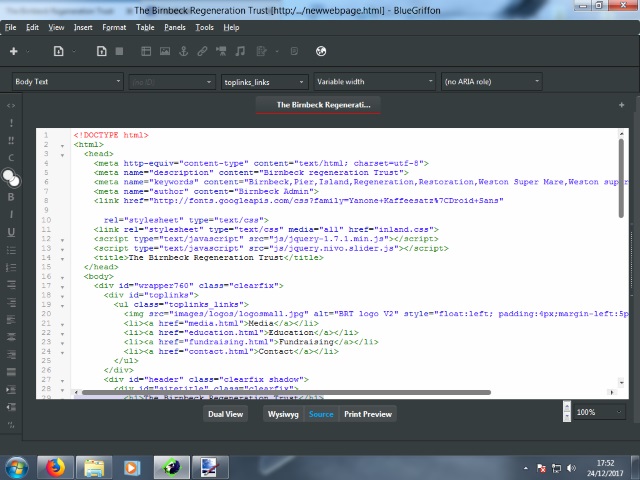Screen dimensions: 640x480
Task: Click the unordered bullet list icon
Action: pyautogui.click(x=11, y=250)
